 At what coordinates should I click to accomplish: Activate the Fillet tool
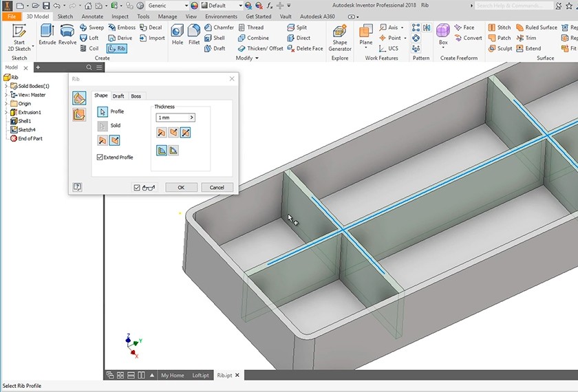pyautogui.click(x=195, y=34)
